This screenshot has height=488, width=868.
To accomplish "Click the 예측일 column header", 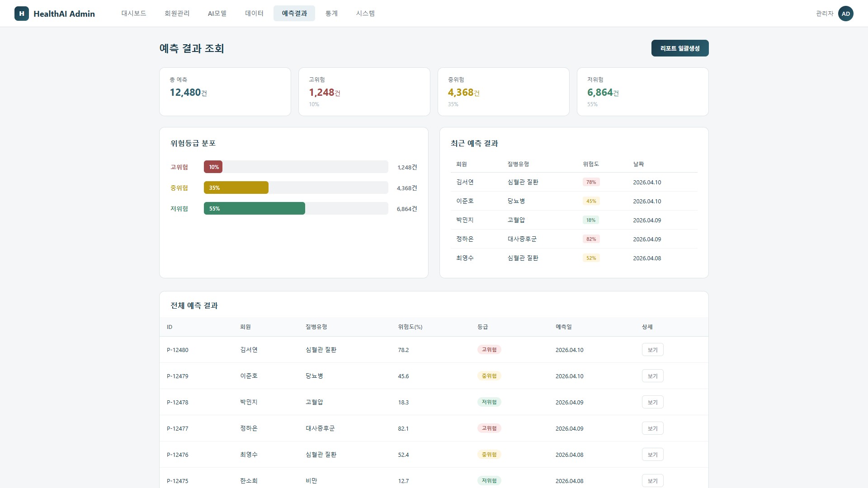I will [563, 327].
